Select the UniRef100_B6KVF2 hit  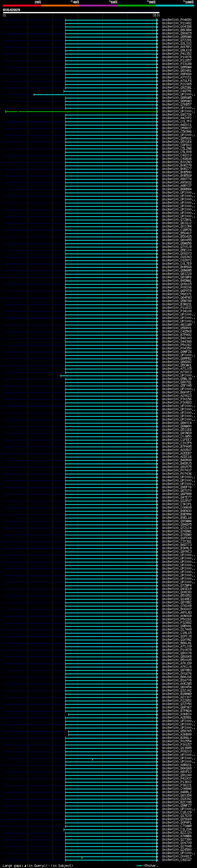(176, 392)
